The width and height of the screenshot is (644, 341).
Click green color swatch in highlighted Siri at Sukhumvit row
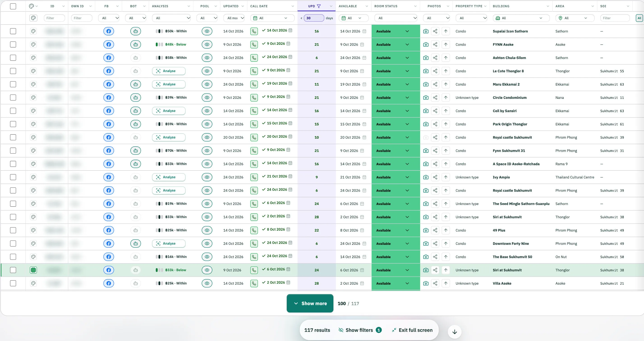coord(33,270)
